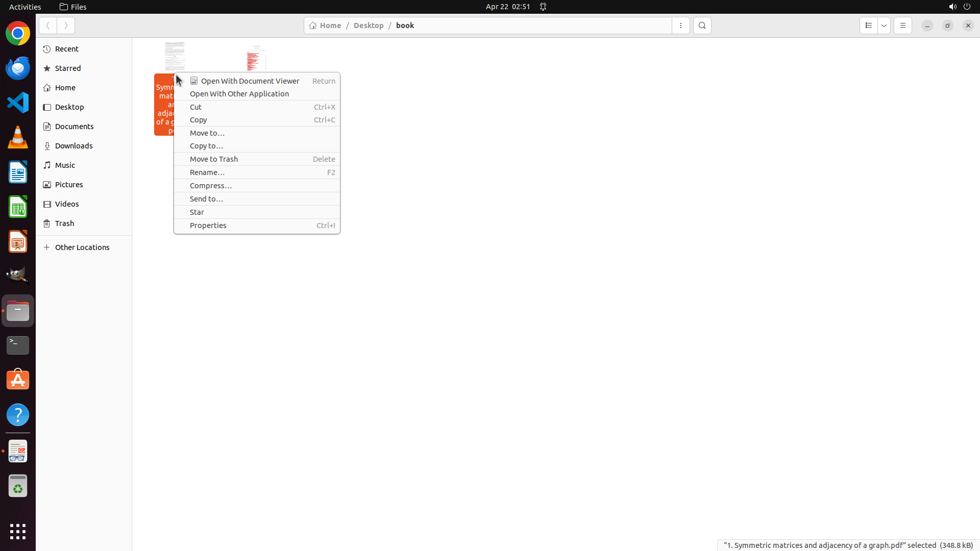Open Trash in the sidebar
980x551 pixels.
pyautogui.click(x=65, y=223)
